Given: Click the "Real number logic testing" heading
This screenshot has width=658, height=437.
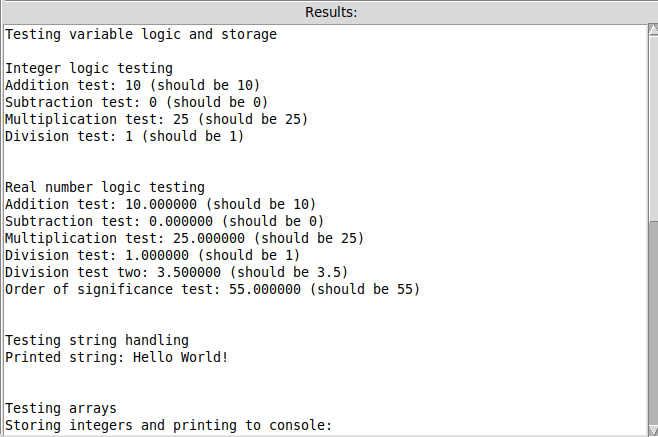Looking at the screenshot, I should (105, 187).
